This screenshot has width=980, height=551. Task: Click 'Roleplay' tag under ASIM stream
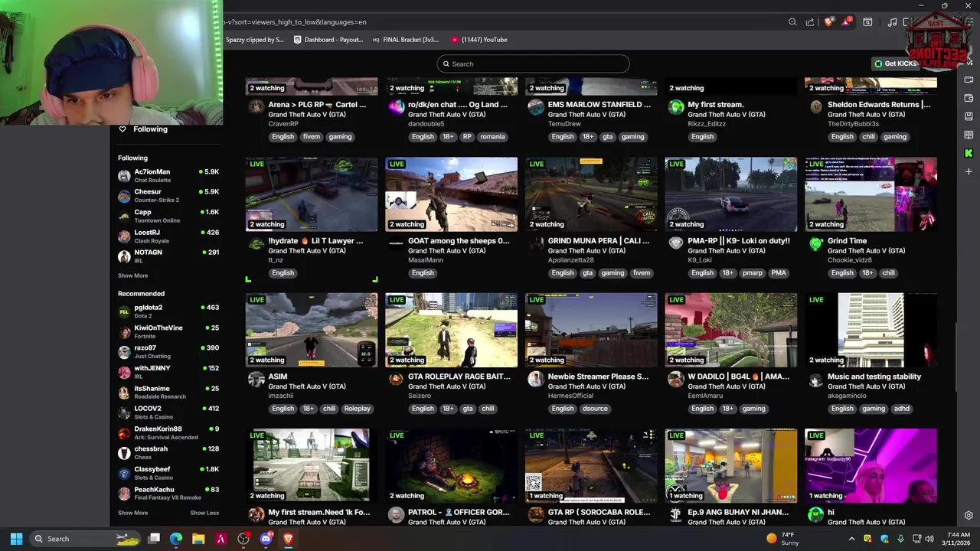357,409
